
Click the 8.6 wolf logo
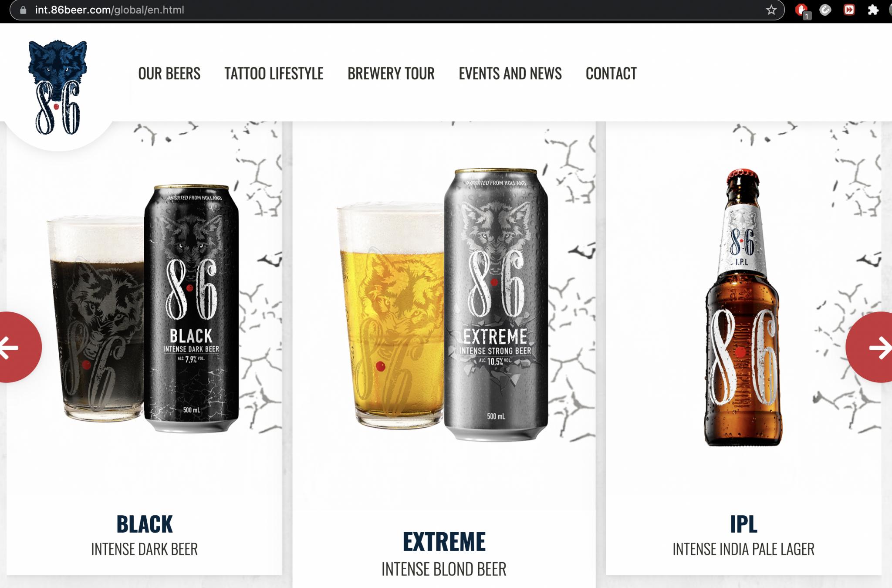pyautogui.click(x=57, y=87)
